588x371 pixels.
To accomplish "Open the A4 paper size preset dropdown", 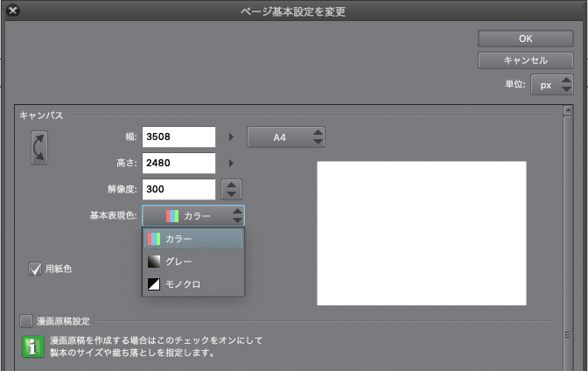I will [286, 137].
